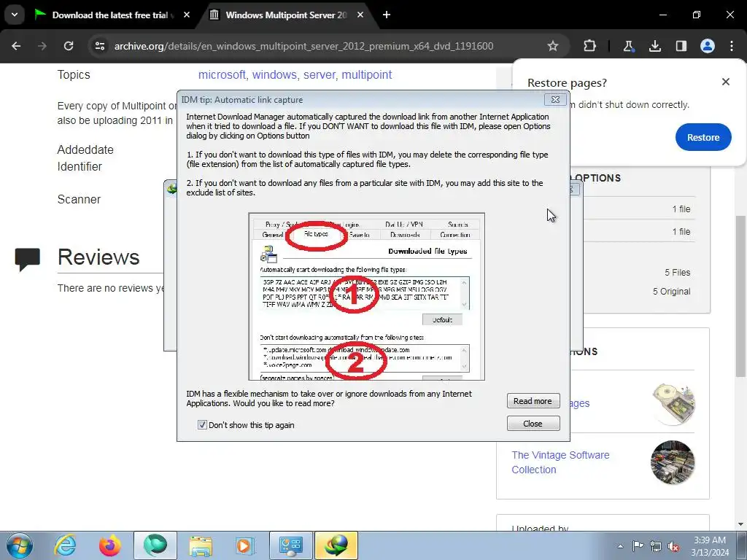Click the Restore button

point(703,137)
